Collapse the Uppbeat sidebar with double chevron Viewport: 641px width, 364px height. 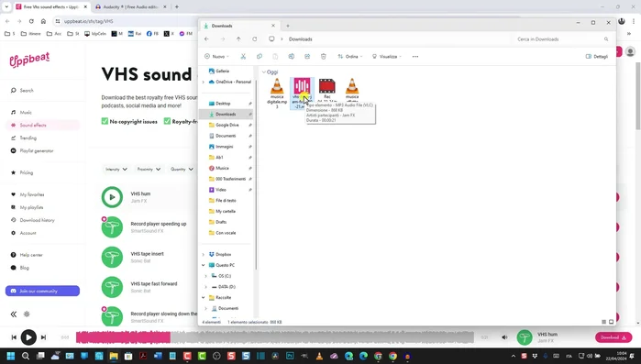tap(14, 314)
